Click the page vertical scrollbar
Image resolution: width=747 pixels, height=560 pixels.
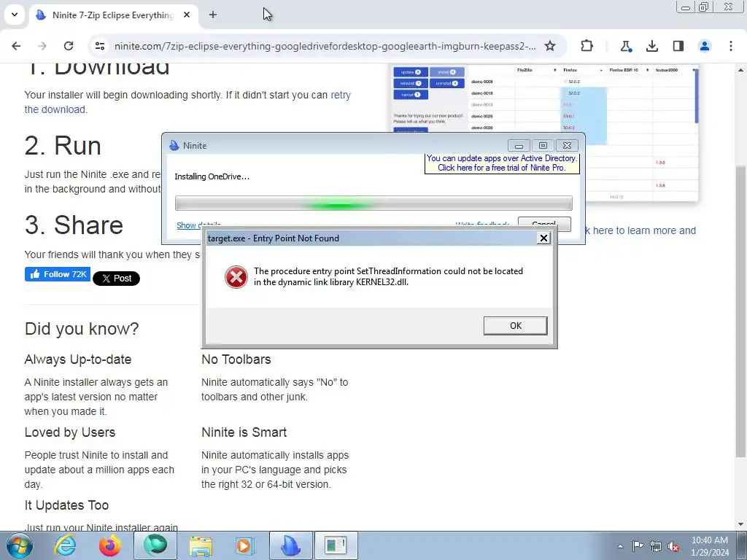740,311
